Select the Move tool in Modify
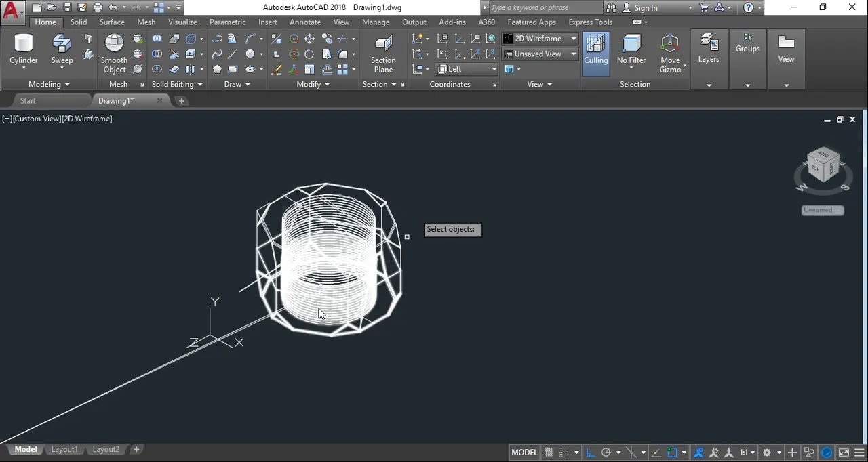The height and width of the screenshot is (462, 868). pos(309,39)
